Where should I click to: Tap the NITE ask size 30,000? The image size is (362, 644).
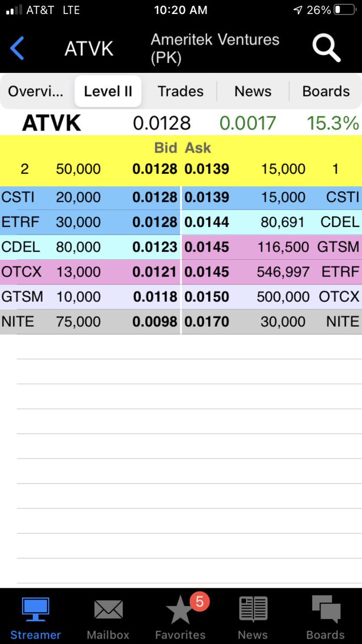[x=283, y=321]
